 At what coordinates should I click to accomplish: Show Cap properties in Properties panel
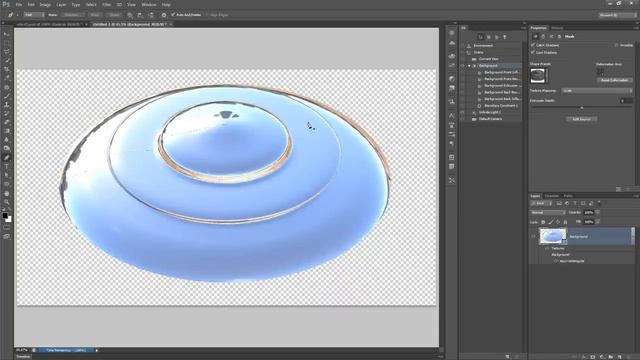[551, 36]
